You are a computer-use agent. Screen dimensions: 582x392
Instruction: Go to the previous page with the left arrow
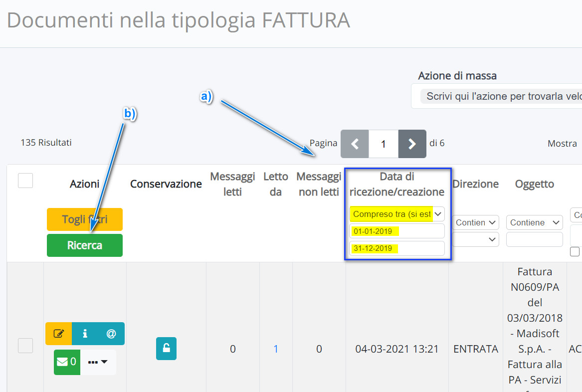tap(355, 144)
